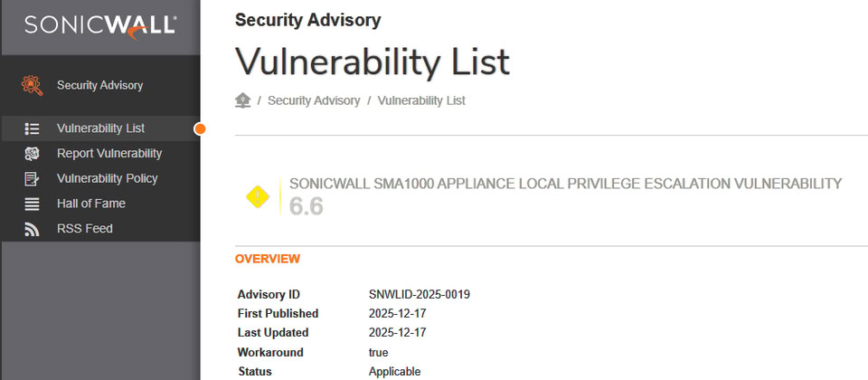Click the SMA1000 privilege escalation advisory title
This screenshot has height=380, width=868.
[x=565, y=184]
